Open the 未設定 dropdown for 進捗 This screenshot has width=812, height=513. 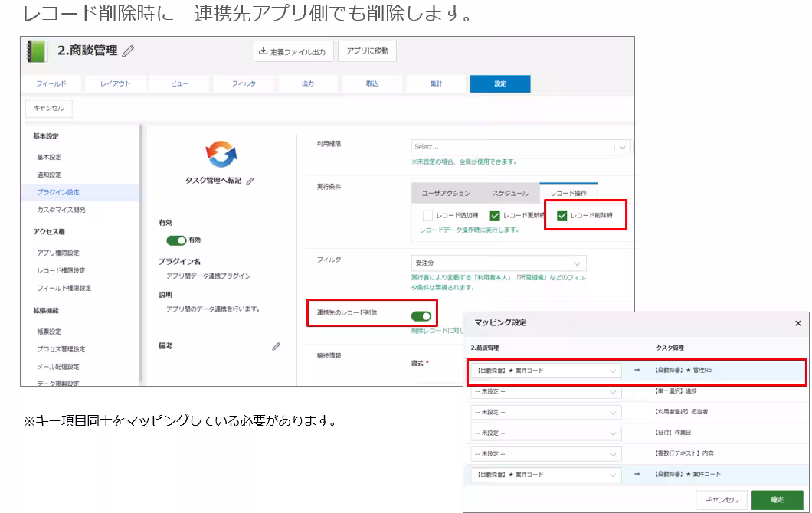(546, 391)
